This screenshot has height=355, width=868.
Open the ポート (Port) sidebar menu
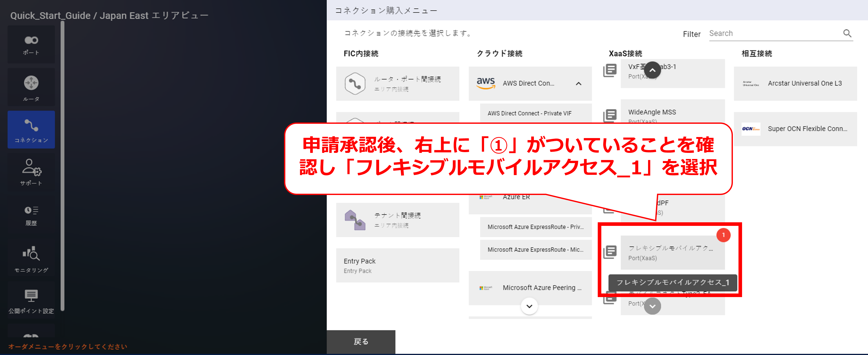[31, 45]
